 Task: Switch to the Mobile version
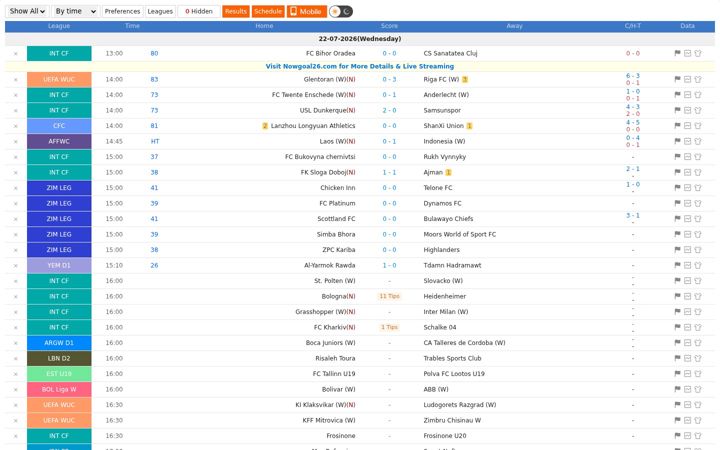(307, 11)
